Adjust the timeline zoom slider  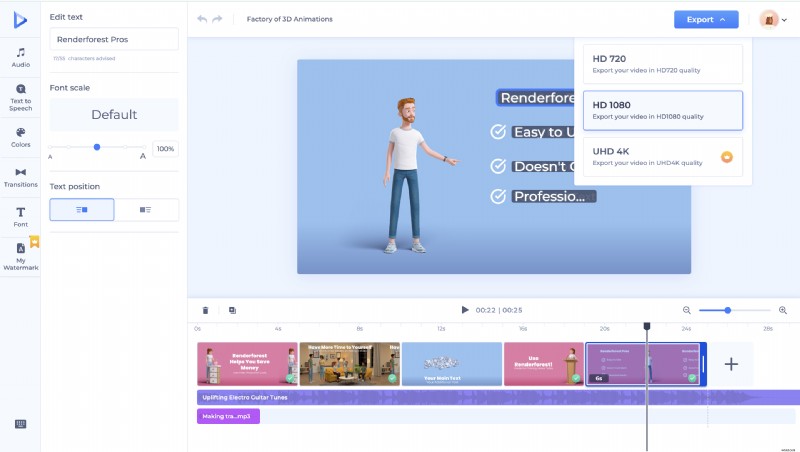(728, 310)
